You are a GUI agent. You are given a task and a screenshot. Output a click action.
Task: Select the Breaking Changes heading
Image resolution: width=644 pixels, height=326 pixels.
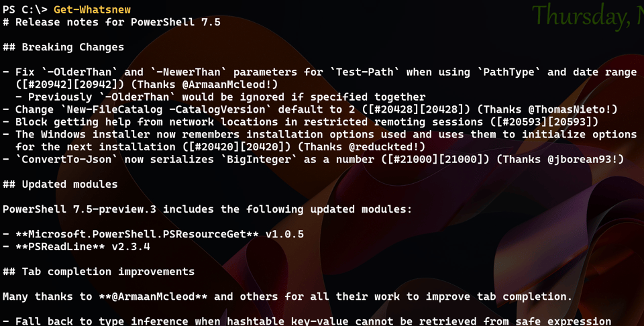[72, 47]
